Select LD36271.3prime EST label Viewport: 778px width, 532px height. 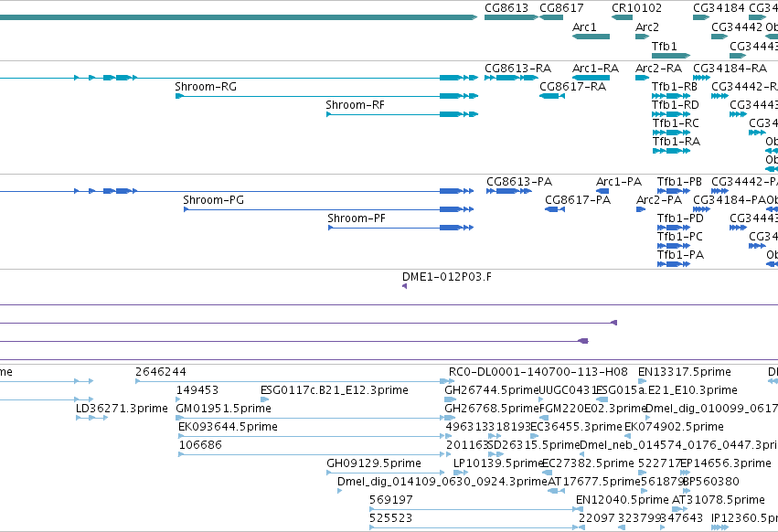pyautogui.click(x=122, y=409)
